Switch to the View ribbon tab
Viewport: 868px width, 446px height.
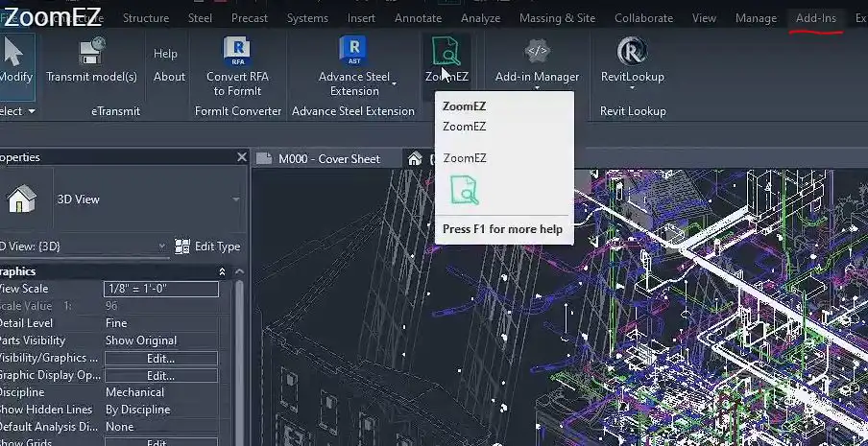[704, 18]
